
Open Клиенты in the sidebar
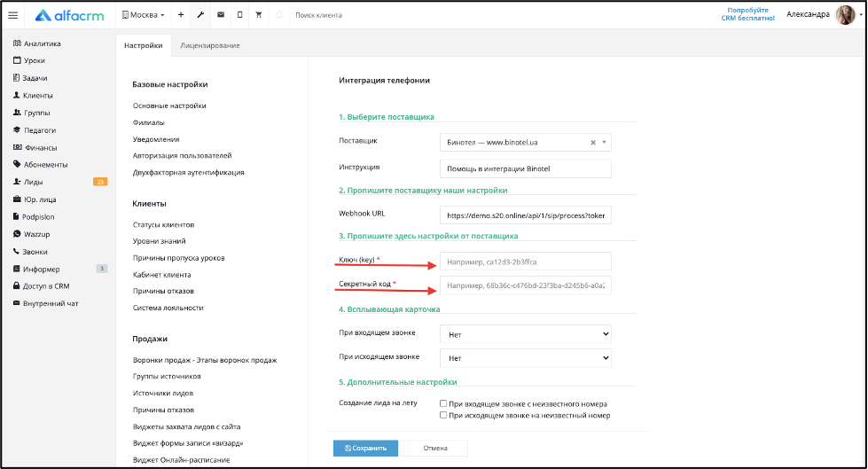(x=33, y=95)
